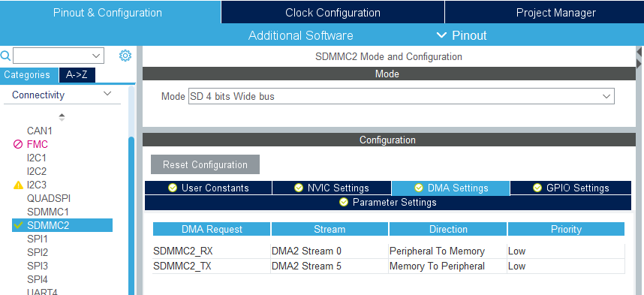Image resolution: width=644 pixels, height=295 pixels.
Task: Click the SDMMC2 green checkmark icon
Action: [18, 224]
